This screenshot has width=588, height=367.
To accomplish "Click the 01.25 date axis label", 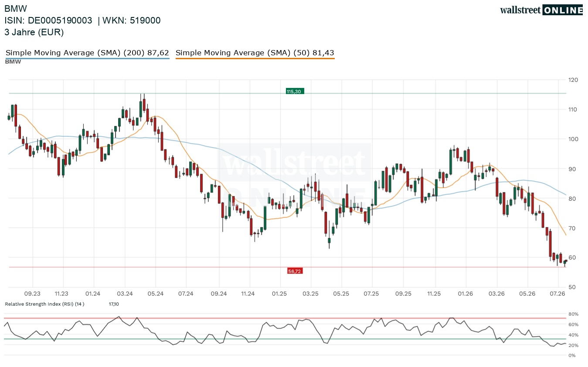I will pos(279,294).
